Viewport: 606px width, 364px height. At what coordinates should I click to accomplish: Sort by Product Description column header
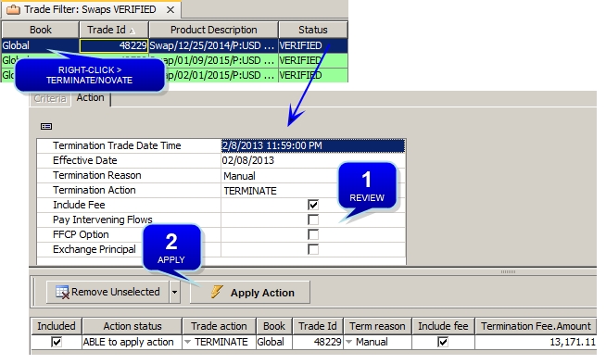(x=214, y=30)
